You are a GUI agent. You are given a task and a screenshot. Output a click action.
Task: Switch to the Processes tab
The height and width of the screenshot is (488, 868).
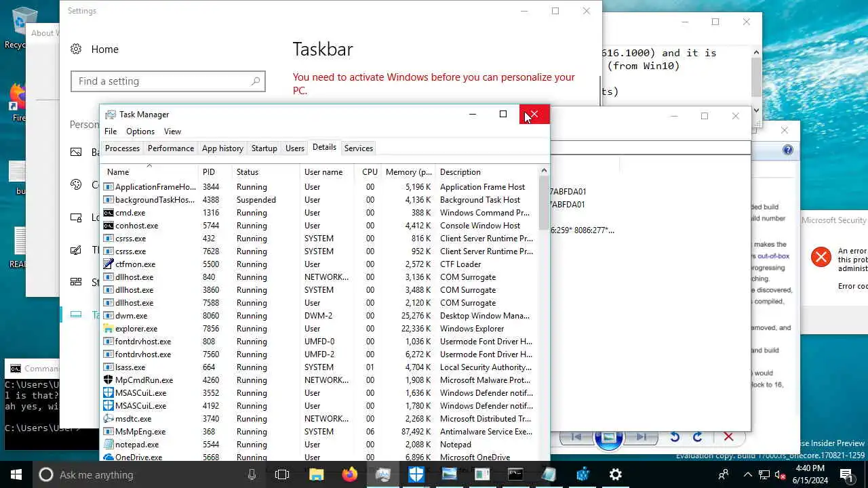click(122, 148)
